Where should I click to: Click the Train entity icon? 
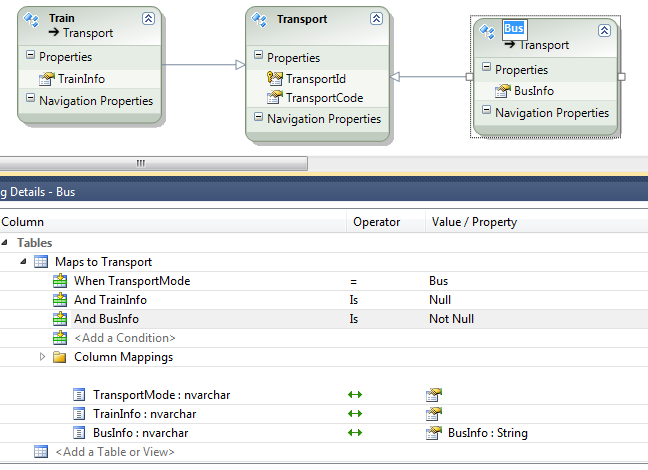33,20
